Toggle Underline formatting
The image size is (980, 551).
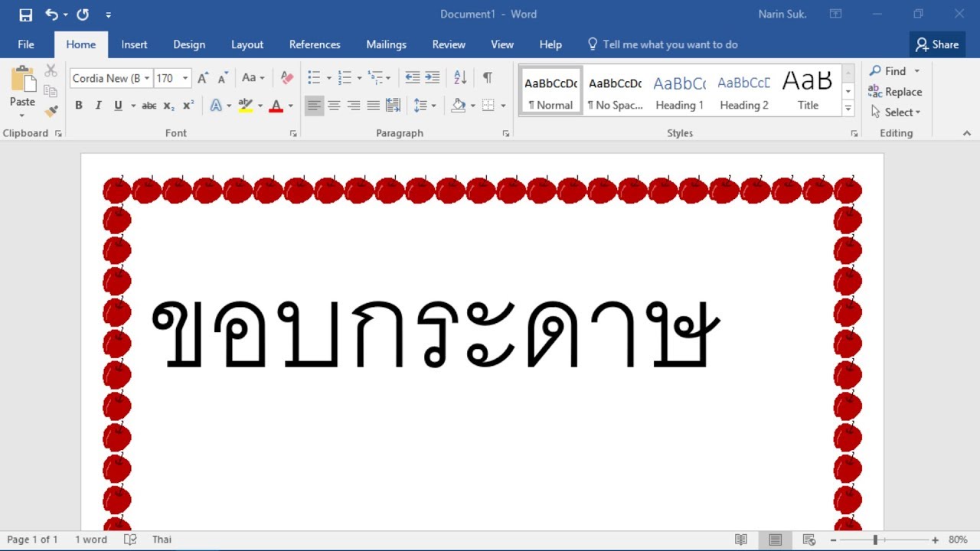(118, 106)
